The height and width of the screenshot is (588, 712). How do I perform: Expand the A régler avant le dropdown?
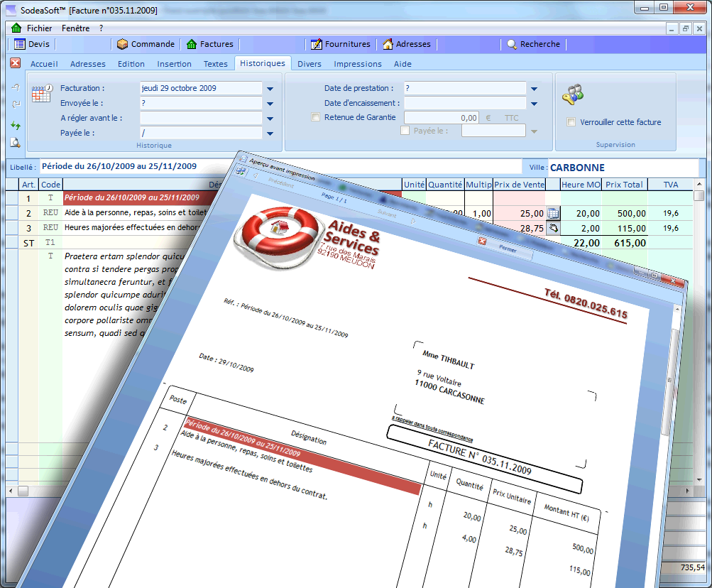[270, 119]
